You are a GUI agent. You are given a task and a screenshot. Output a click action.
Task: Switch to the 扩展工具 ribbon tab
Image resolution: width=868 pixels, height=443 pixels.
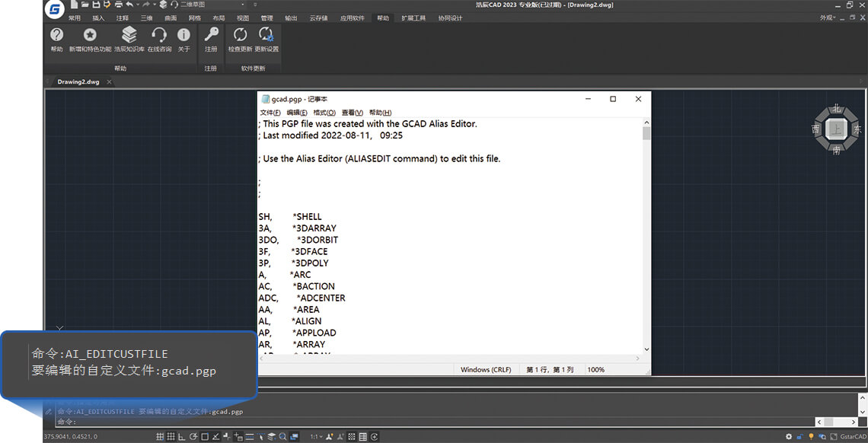(x=413, y=18)
